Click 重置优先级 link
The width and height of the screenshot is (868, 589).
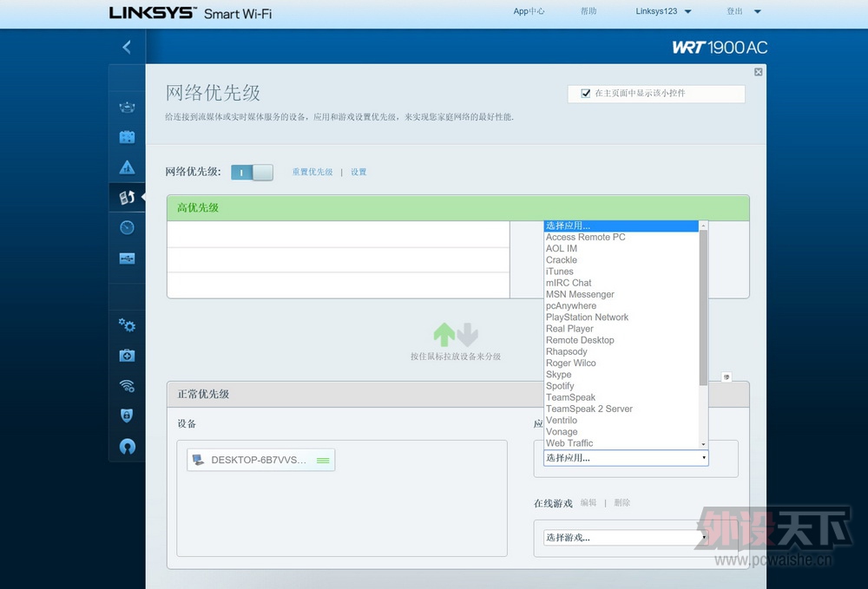click(x=312, y=172)
